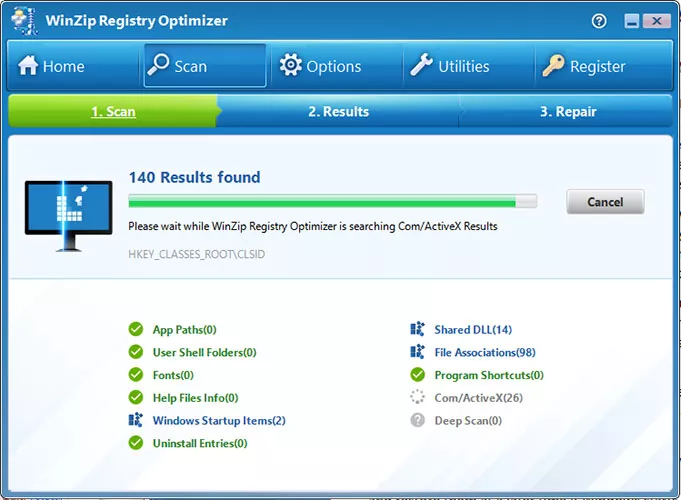Go to step 3. Repair
This screenshot has width=681, height=500.
(x=568, y=112)
